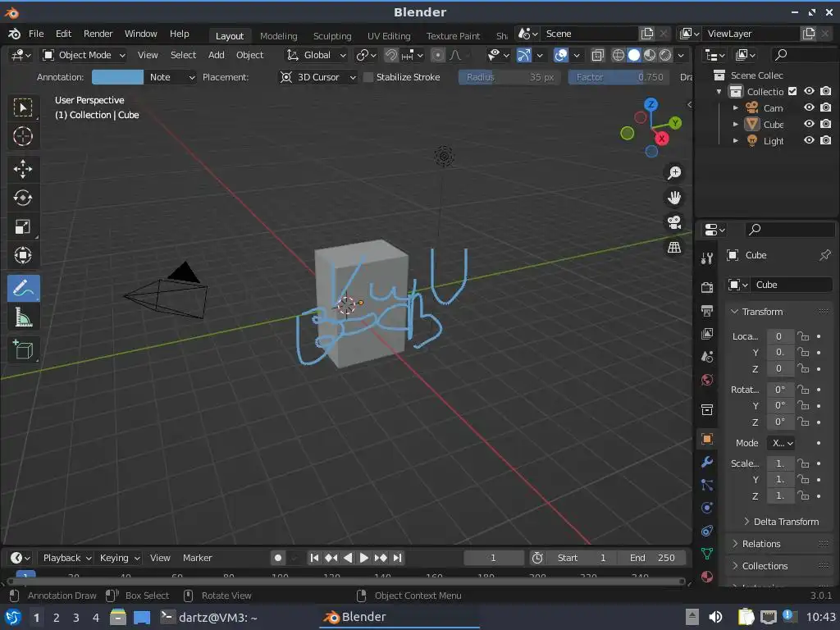Open the Object Mode dropdown
This screenshot has width=840, height=630.
tap(84, 55)
